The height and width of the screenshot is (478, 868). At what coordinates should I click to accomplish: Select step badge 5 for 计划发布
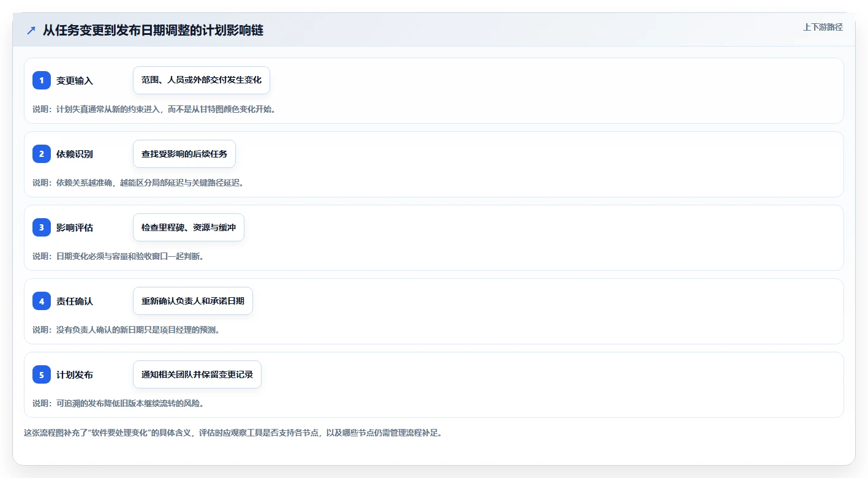[42, 374]
